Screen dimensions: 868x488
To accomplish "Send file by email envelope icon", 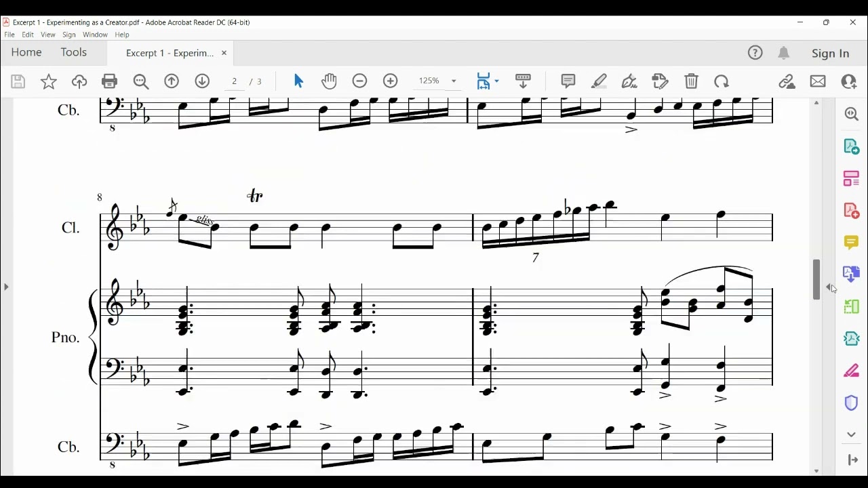I will pos(818,81).
